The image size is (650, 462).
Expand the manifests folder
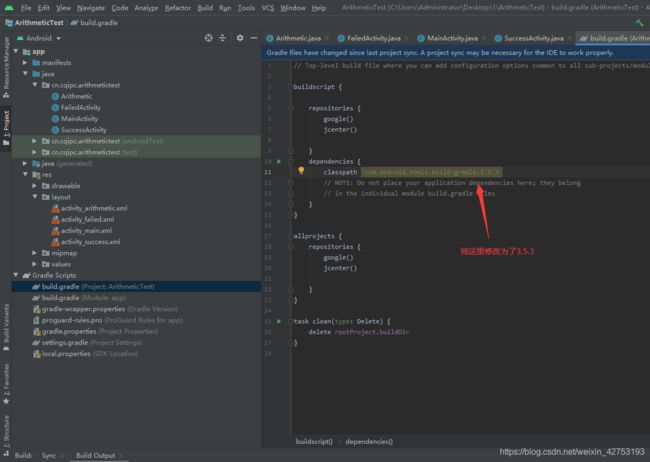point(25,63)
